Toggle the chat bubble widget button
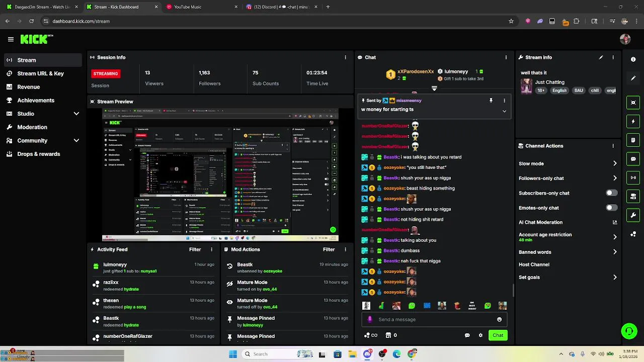 [633, 159]
